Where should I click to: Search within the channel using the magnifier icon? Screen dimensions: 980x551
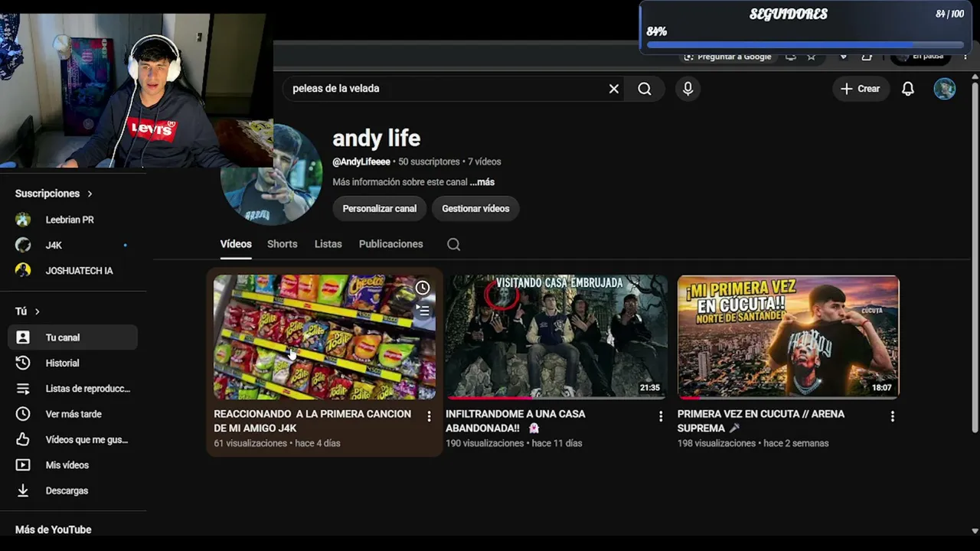(x=453, y=244)
